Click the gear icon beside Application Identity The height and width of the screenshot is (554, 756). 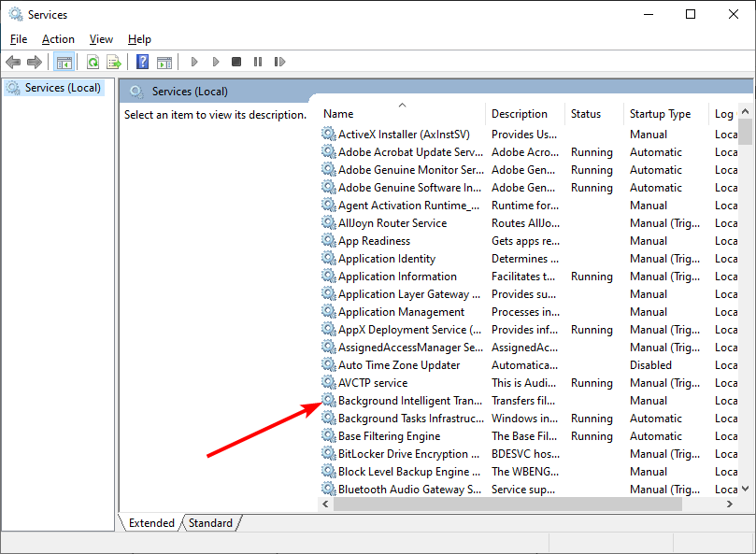click(x=329, y=258)
